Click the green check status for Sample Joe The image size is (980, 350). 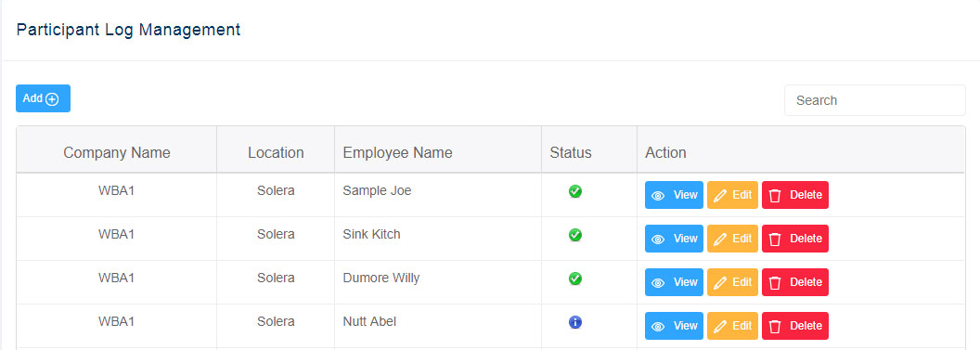575,191
